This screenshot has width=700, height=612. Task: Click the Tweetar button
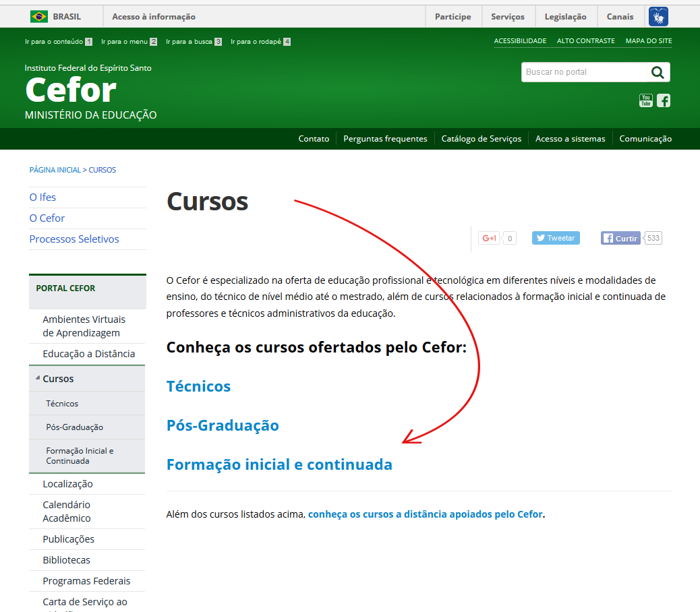[556, 238]
